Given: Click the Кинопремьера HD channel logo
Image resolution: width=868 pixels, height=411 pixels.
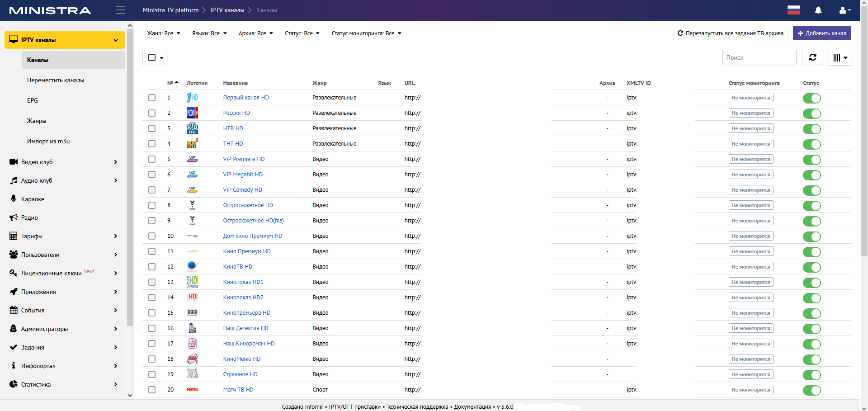Looking at the screenshot, I should coord(192,313).
